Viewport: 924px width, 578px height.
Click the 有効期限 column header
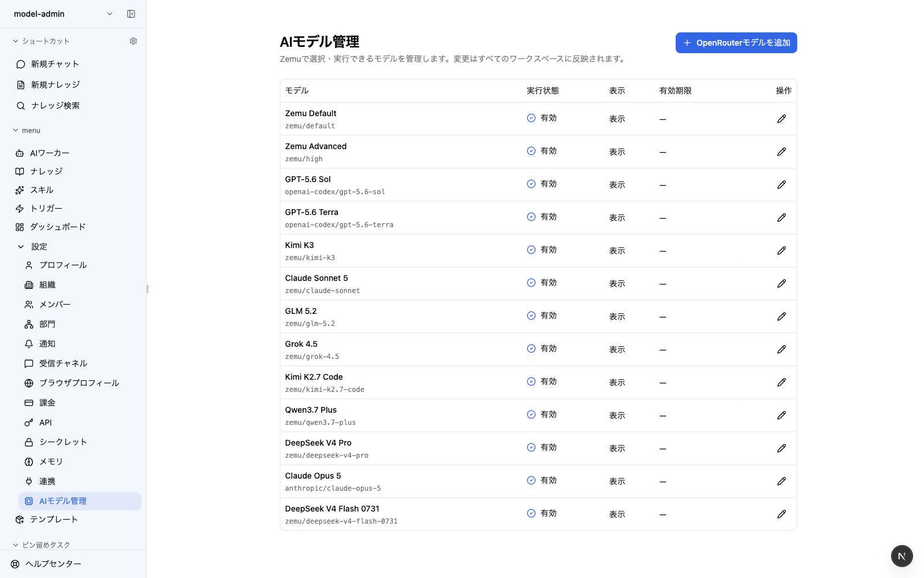(x=675, y=91)
